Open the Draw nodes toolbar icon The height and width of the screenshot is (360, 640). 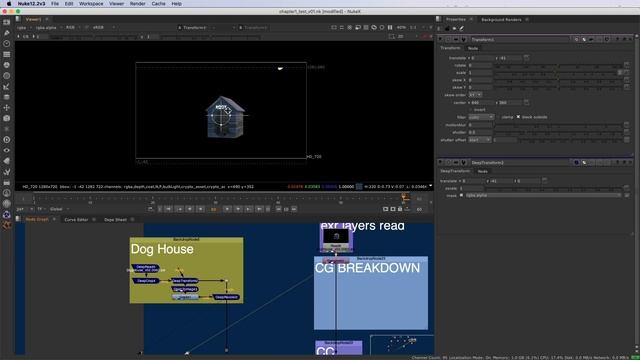click(x=7, y=33)
